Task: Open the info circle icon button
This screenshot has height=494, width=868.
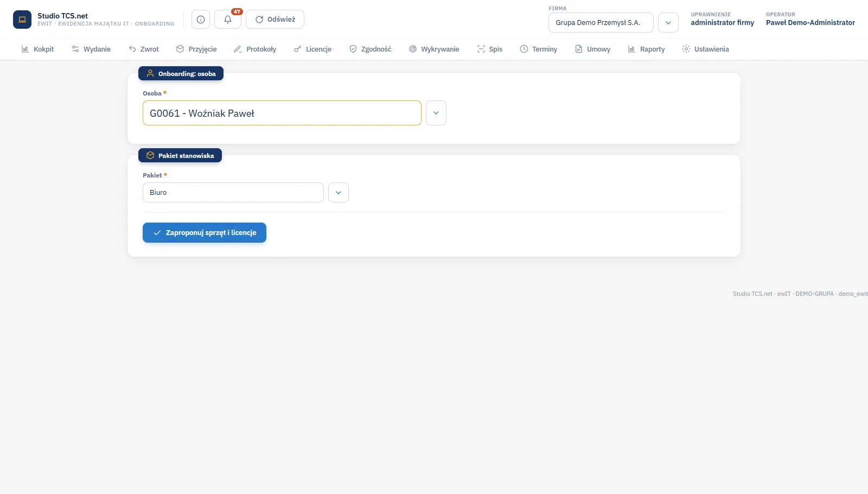Action: pyautogui.click(x=201, y=20)
